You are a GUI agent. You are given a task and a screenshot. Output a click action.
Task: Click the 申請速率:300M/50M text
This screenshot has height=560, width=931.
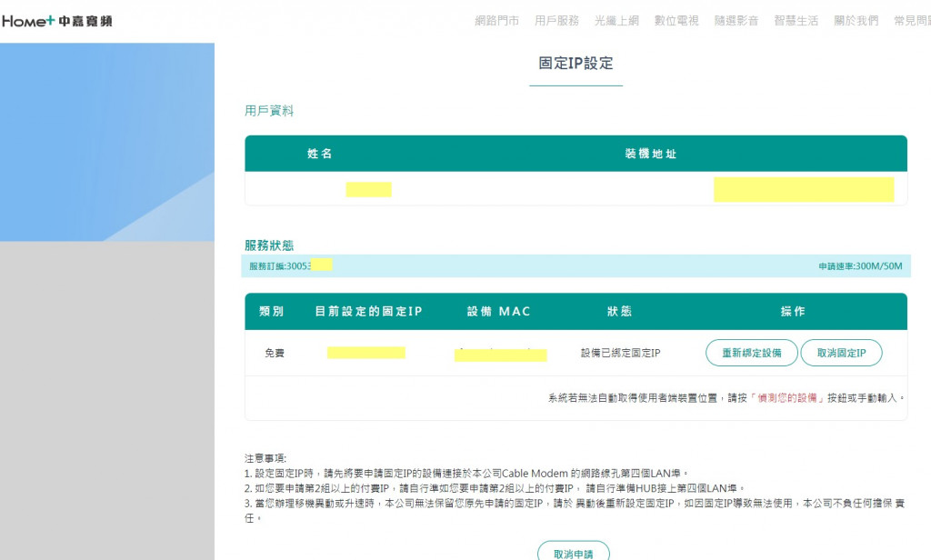point(860,266)
